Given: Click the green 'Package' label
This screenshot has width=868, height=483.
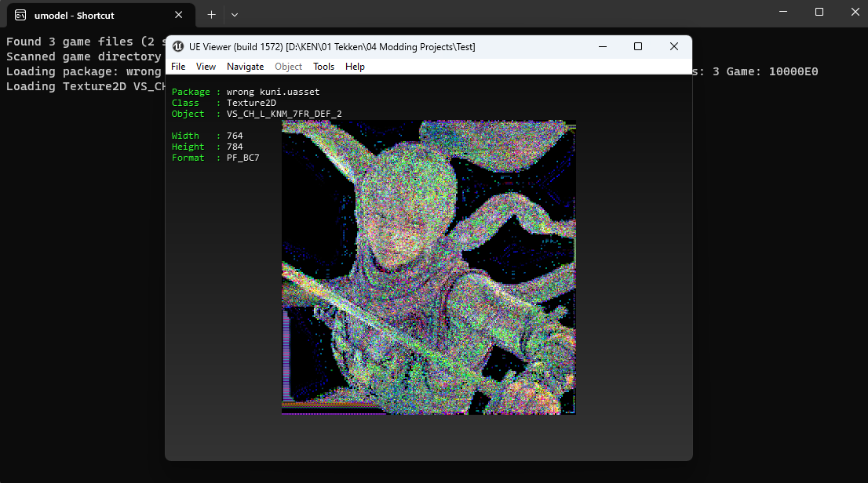Looking at the screenshot, I should tap(191, 92).
